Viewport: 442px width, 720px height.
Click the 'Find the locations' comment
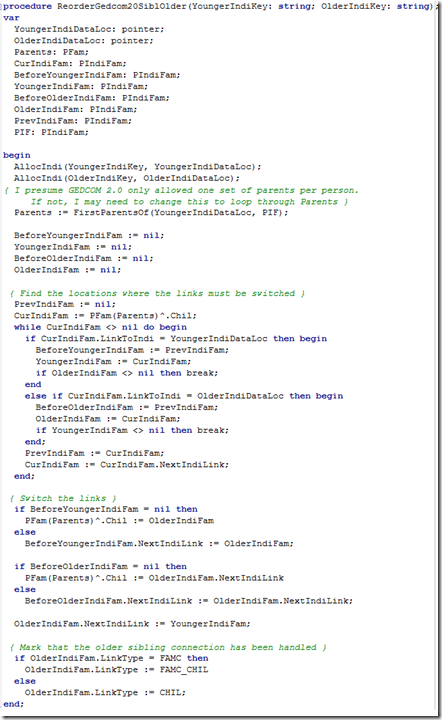point(157,293)
